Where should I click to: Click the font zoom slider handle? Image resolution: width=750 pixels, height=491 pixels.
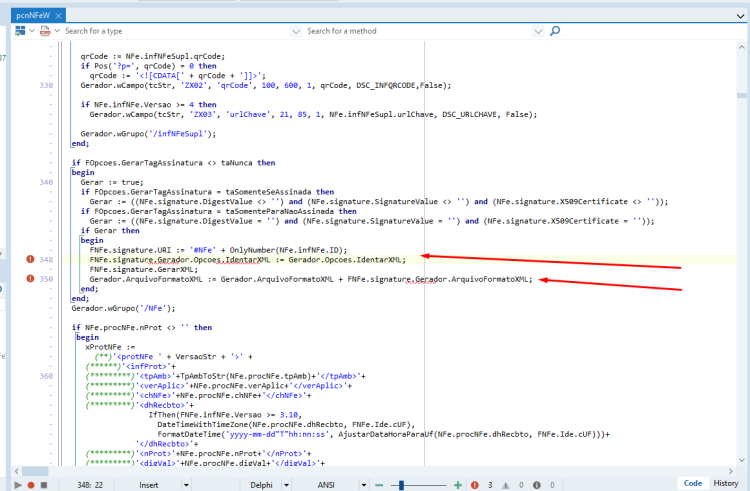(401, 485)
